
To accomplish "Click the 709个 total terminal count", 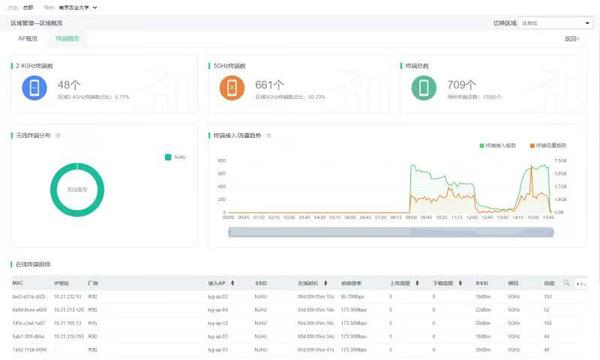I will [461, 85].
